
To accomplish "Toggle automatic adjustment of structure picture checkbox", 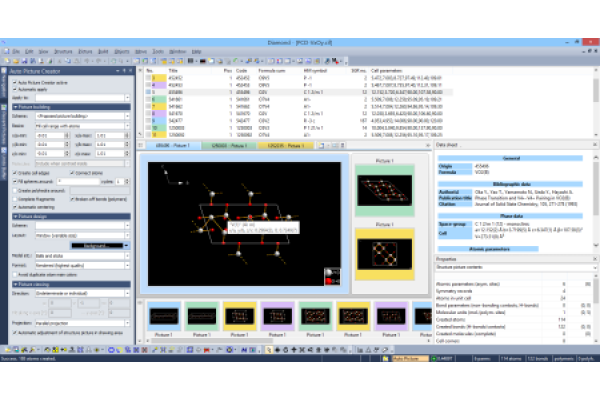I will point(15,333).
